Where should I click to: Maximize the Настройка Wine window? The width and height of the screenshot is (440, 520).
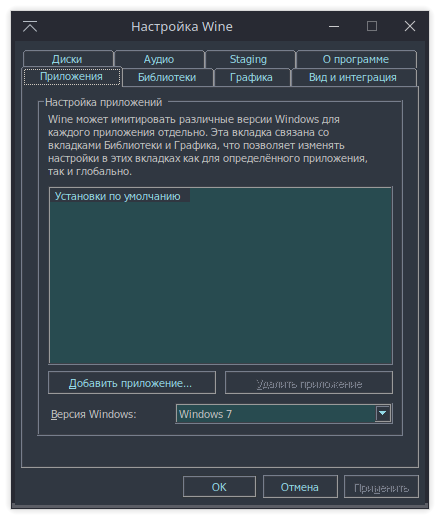(x=372, y=26)
